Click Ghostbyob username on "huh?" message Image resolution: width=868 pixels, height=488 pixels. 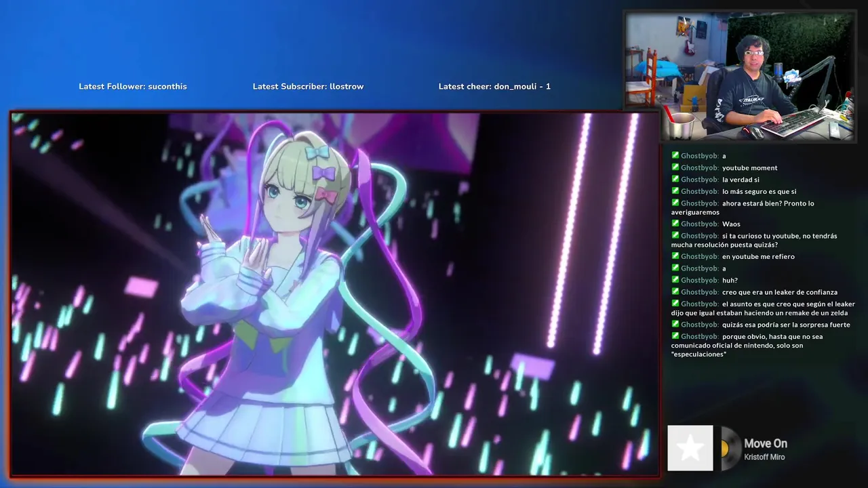coord(699,281)
